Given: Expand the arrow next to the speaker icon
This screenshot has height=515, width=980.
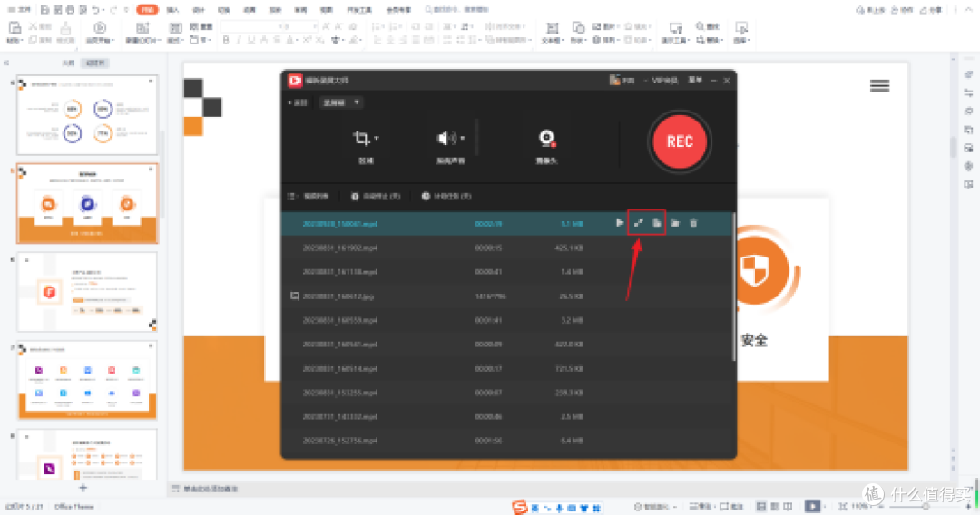Looking at the screenshot, I should [x=463, y=138].
